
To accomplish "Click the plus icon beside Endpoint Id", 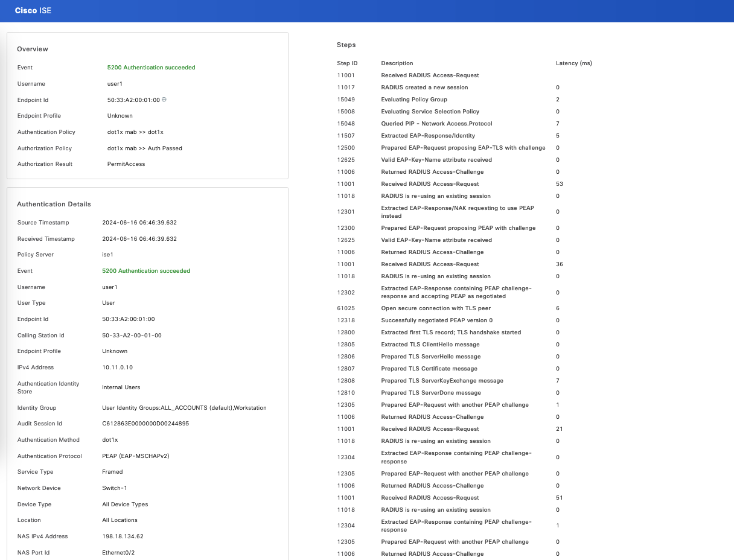I will point(164,100).
